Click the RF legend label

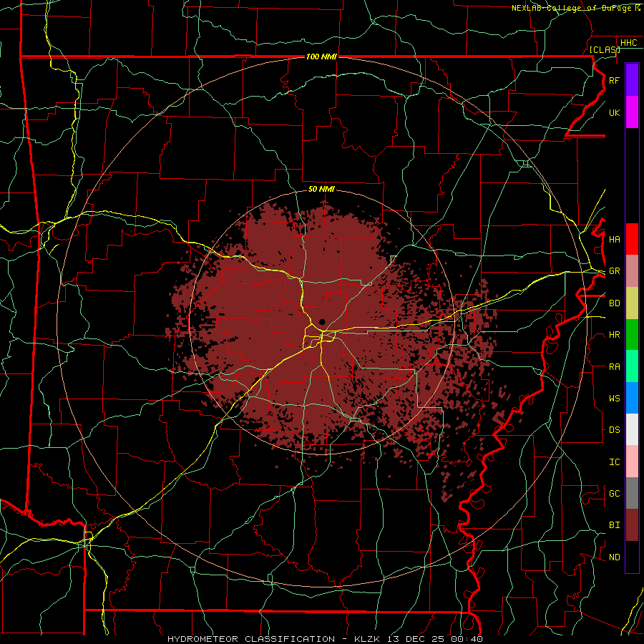coord(614,80)
